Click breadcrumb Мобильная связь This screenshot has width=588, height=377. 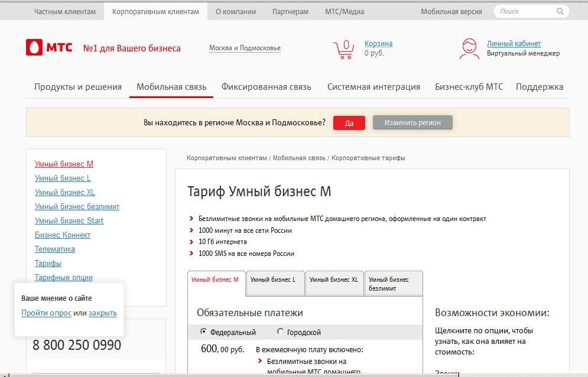coord(299,158)
